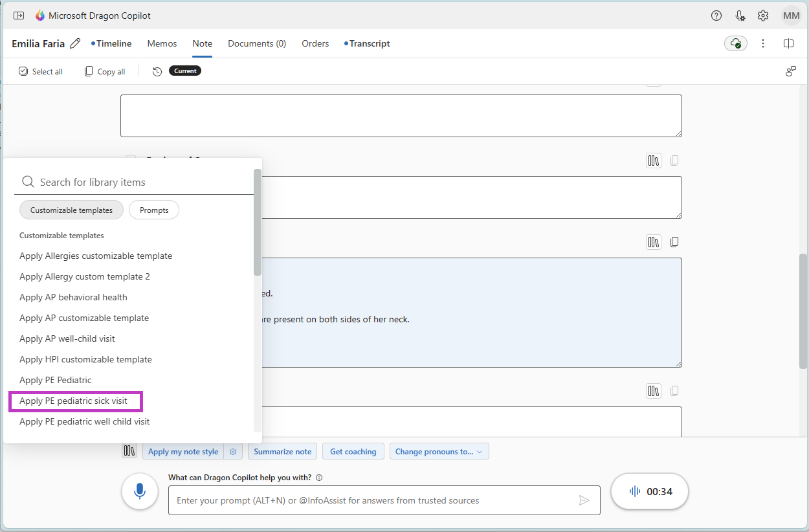Edit the patient name using the pencil icon
The height and width of the screenshot is (532, 809).
click(x=75, y=43)
